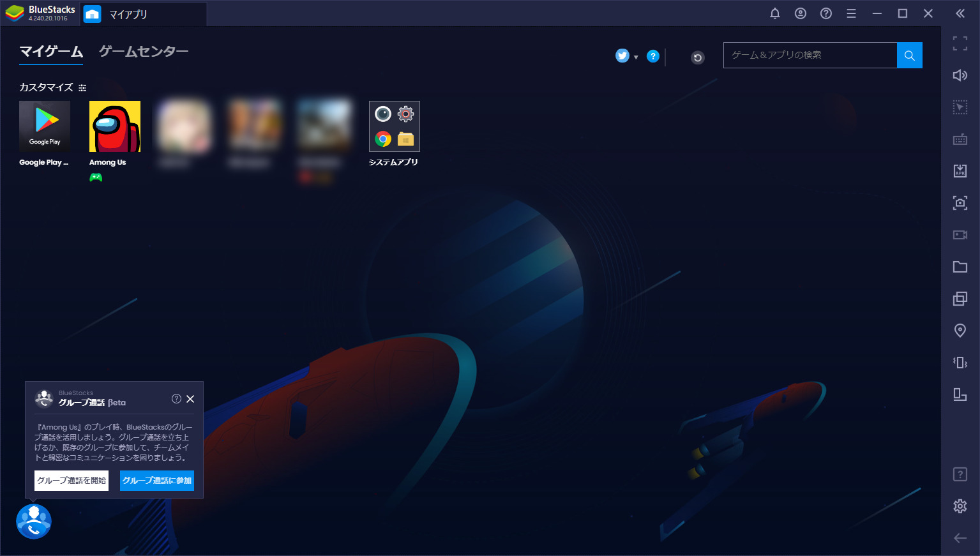Open settings gear in sidebar
Image resolution: width=980 pixels, height=556 pixels.
pos(960,506)
